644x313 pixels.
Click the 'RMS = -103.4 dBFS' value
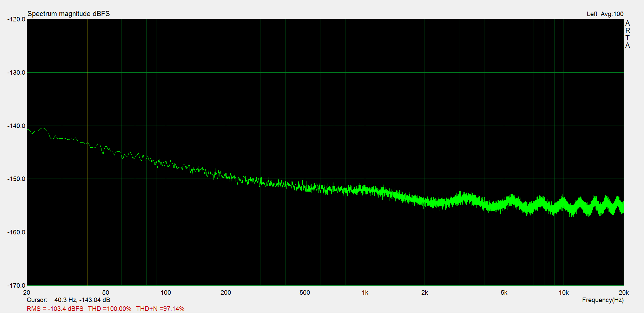pyautogui.click(x=55, y=309)
